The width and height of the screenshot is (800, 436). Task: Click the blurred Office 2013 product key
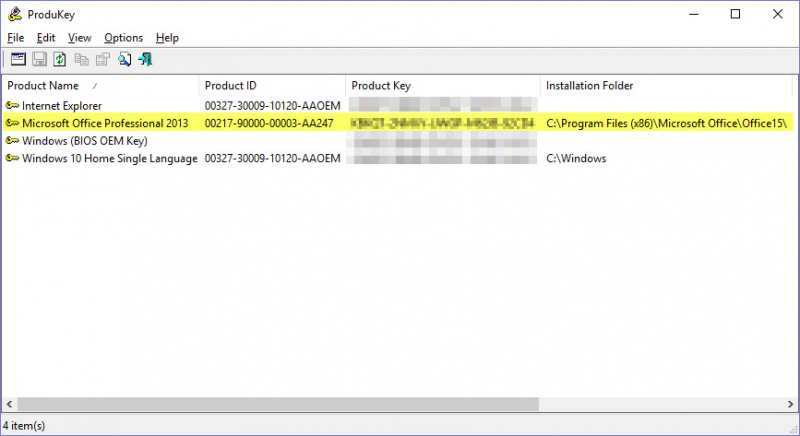click(443, 123)
